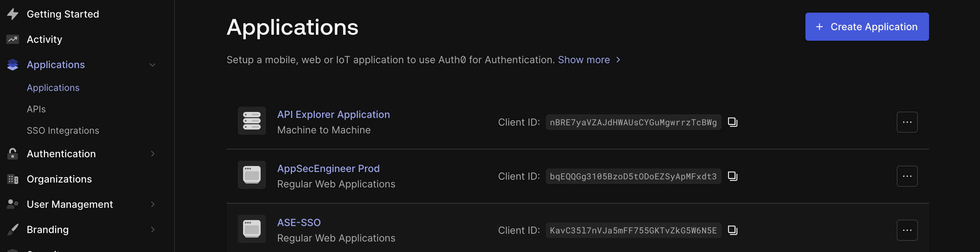This screenshot has height=252, width=980.
Task: Open the AppSecEngineer Prod application link
Action: tap(328, 168)
